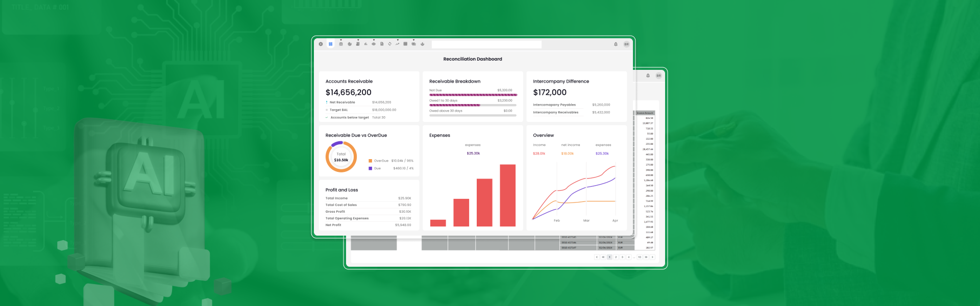980x306 pixels.
Task: Click the purple Due legend swatch
Action: (370, 168)
